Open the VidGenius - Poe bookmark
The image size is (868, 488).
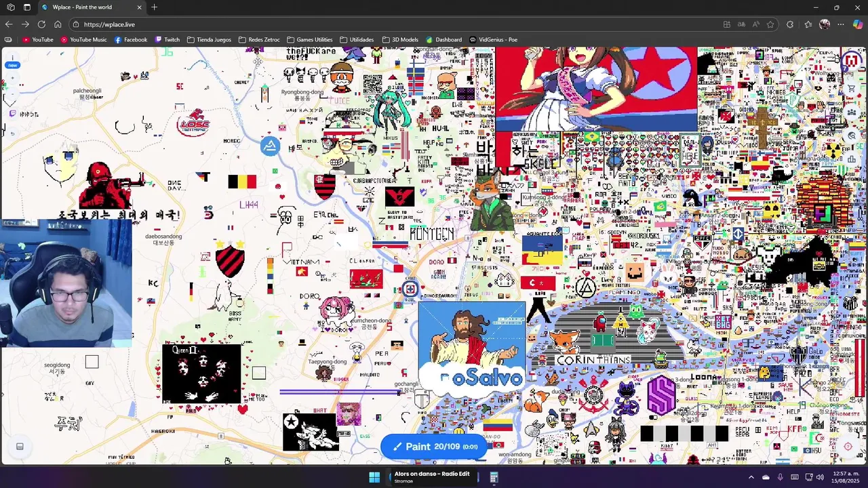pos(493,40)
